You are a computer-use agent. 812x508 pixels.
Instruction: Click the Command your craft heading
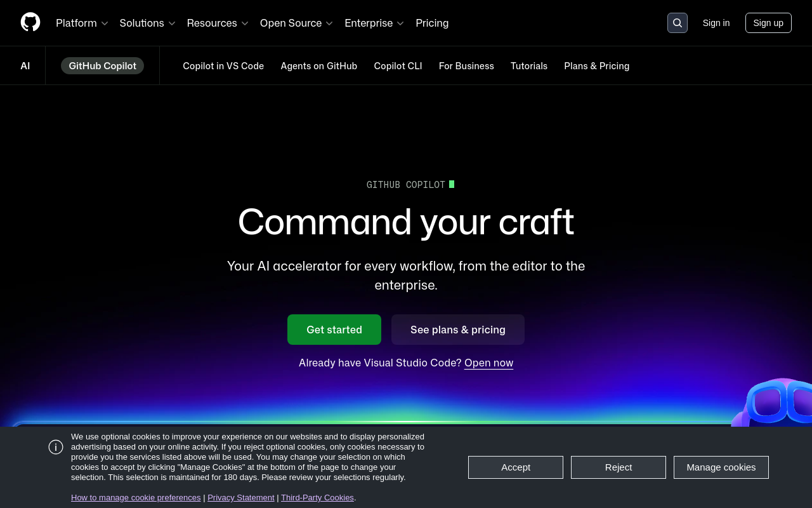click(406, 222)
